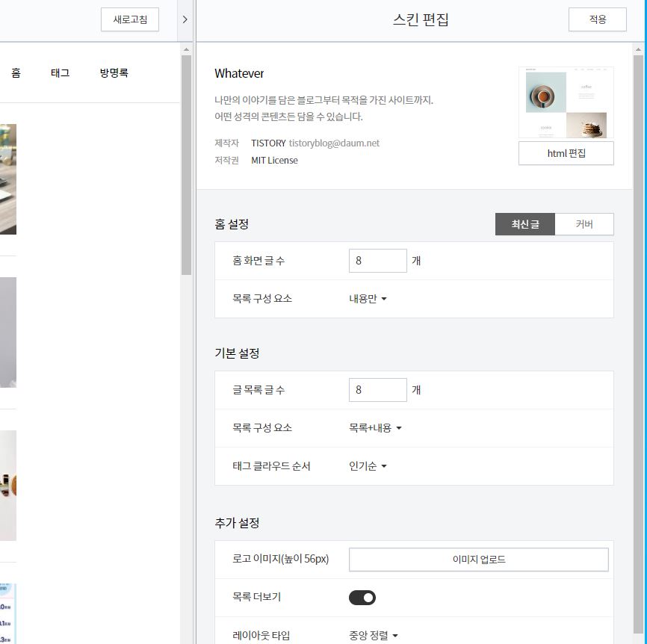Click the preview pane scroll-up arrow
Image resolution: width=647 pixels, height=644 pixels.
pos(186,49)
